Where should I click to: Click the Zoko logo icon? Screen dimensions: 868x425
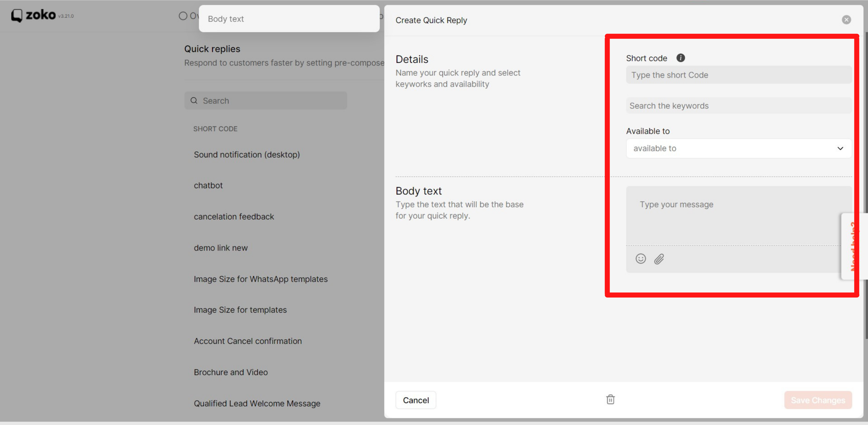coord(17,15)
